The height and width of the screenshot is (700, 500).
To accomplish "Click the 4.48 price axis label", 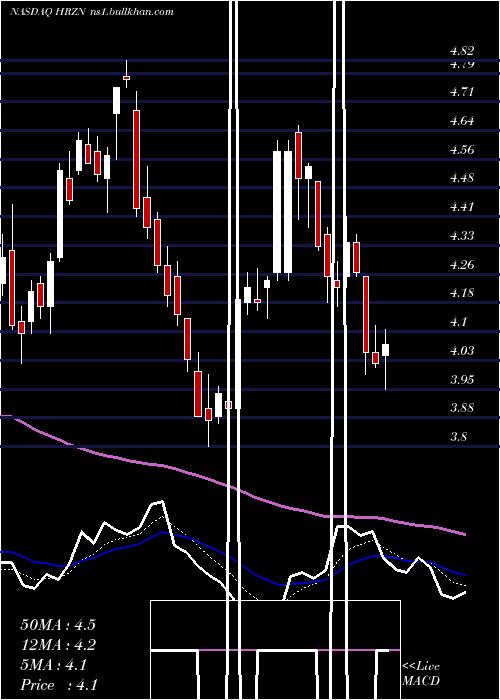I will [462, 178].
